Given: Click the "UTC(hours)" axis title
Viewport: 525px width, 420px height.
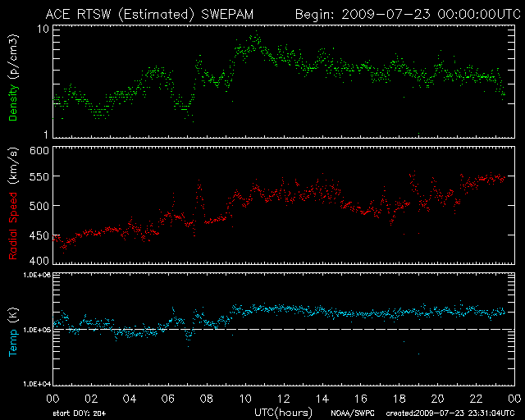Looking at the screenshot, I should pos(283,413).
